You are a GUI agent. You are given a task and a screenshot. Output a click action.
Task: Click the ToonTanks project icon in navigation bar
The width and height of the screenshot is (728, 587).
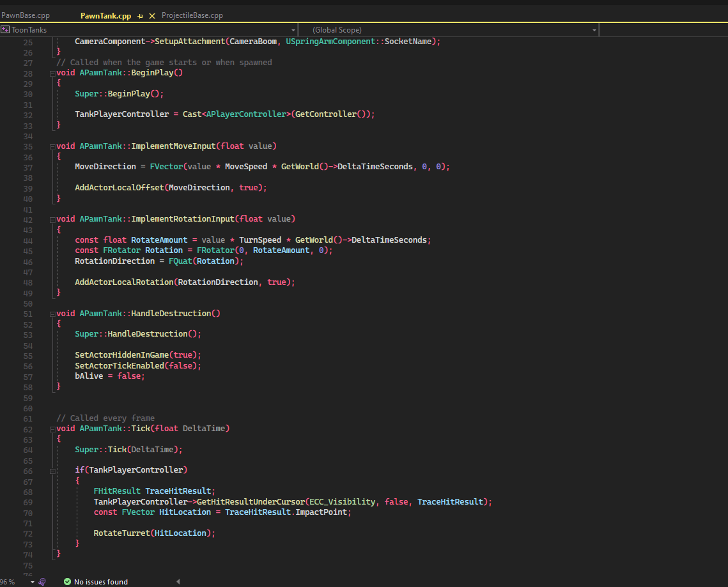(x=5, y=30)
